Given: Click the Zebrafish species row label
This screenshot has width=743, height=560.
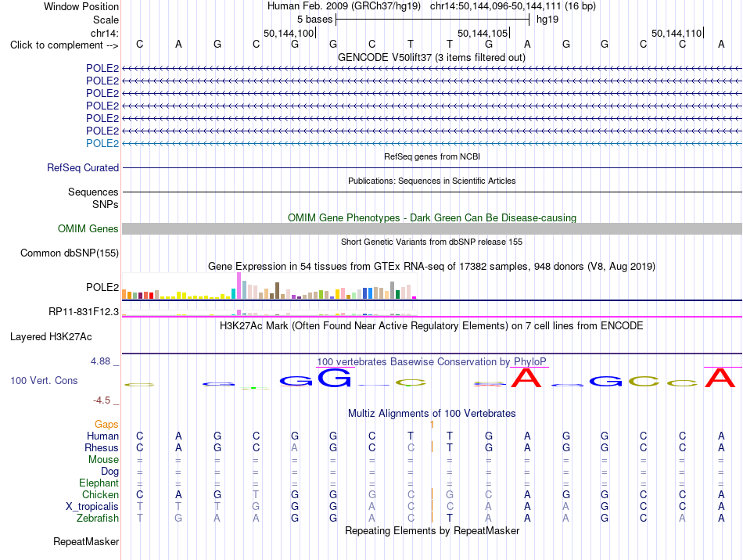Looking at the screenshot, I should [x=98, y=519].
